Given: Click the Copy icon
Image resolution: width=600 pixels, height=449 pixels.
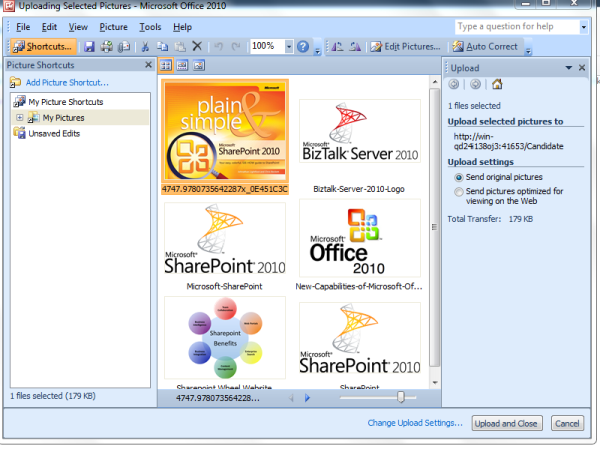Looking at the screenshot, I should tap(162, 47).
